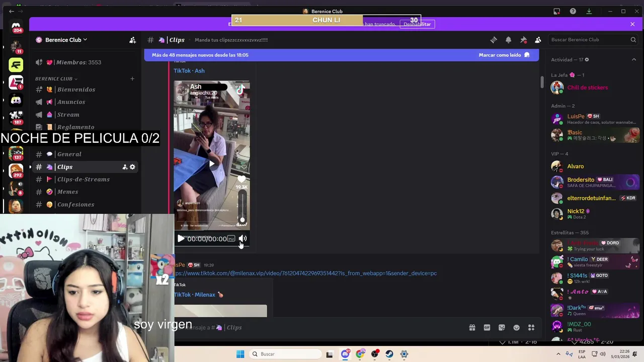This screenshot has width=644, height=362.
Task: Open Clips channel settings gear
Action: [132, 167]
